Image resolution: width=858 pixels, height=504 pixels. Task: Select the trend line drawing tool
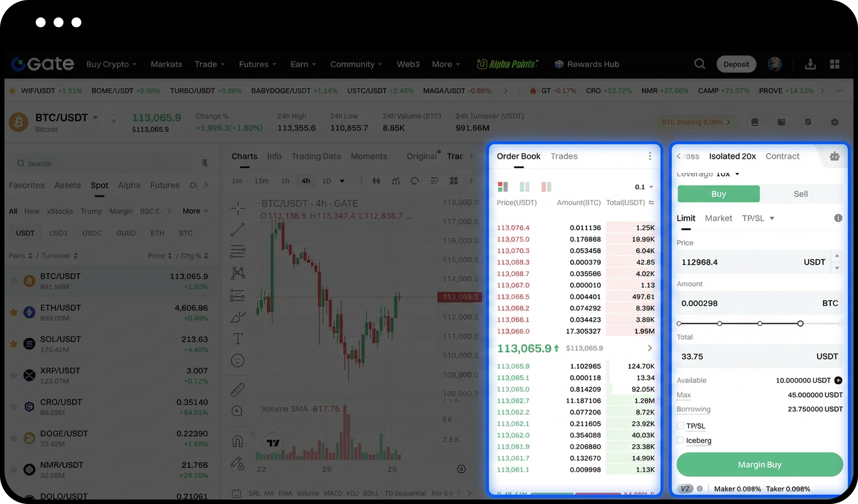(x=237, y=230)
